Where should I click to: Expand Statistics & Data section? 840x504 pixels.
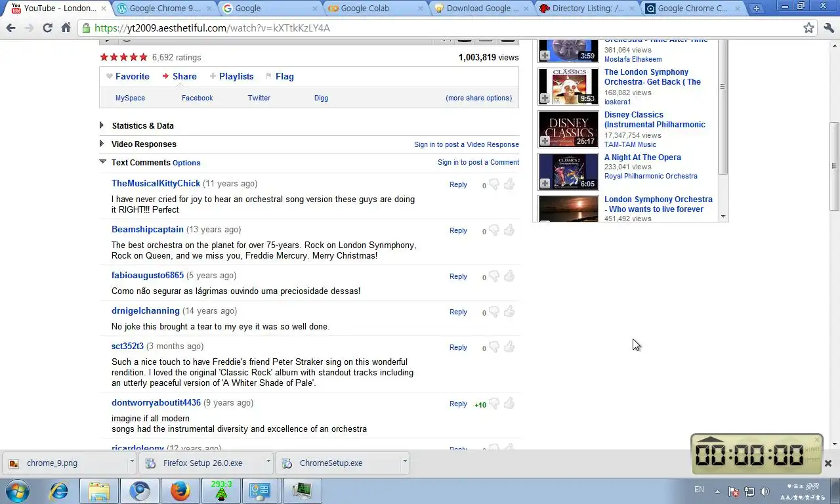[102, 125]
